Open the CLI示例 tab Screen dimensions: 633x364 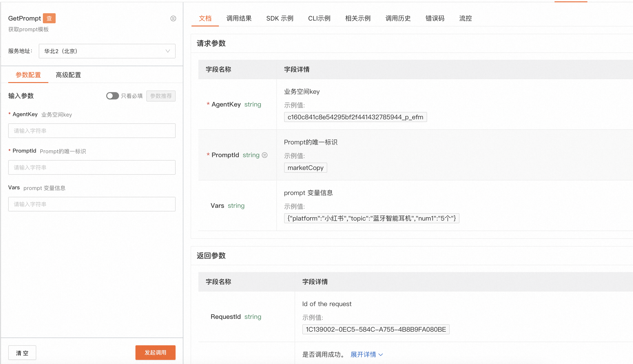319,18
